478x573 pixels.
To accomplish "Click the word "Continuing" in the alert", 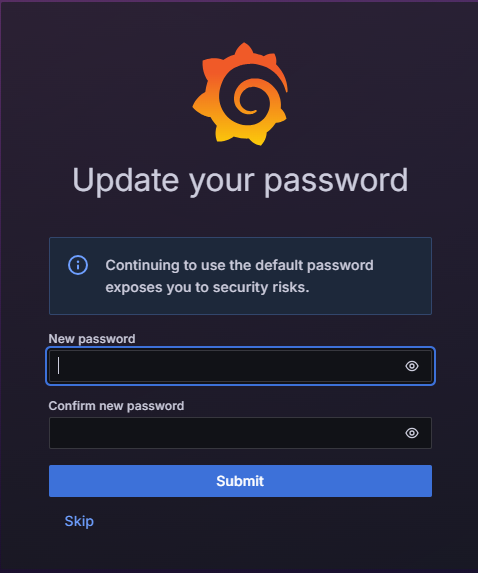I will tap(142, 266).
